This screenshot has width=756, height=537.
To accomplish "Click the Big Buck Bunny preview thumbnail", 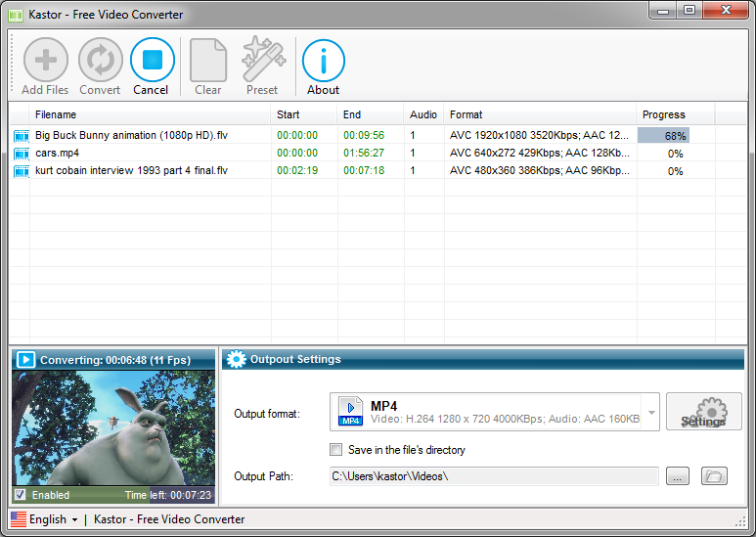I will pyautogui.click(x=113, y=428).
